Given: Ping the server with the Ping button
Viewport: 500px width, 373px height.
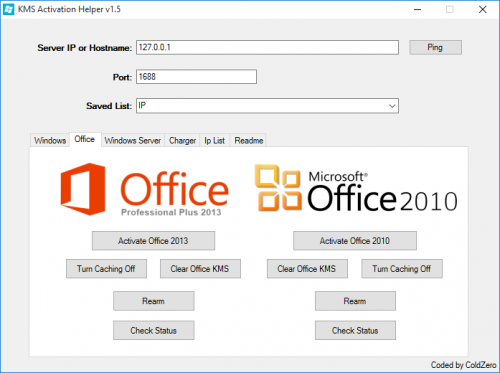Looking at the screenshot, I should tap(435, 47).
